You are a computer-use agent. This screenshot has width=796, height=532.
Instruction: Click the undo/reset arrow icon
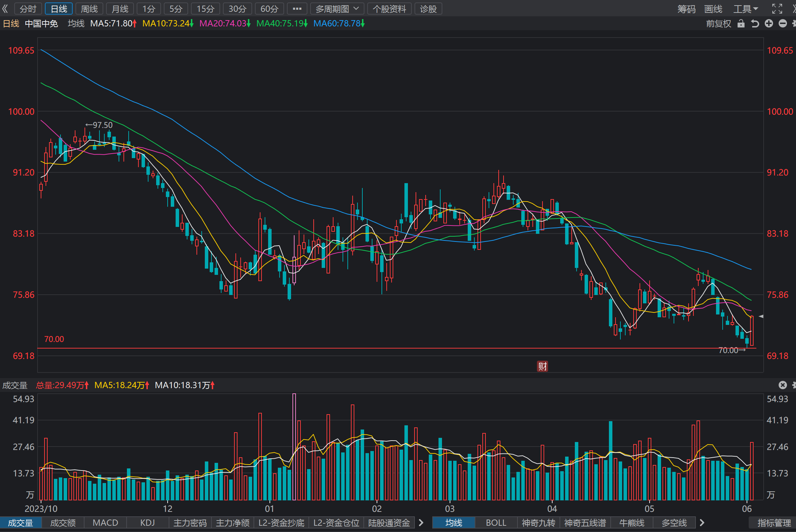[x=755, y=24]
